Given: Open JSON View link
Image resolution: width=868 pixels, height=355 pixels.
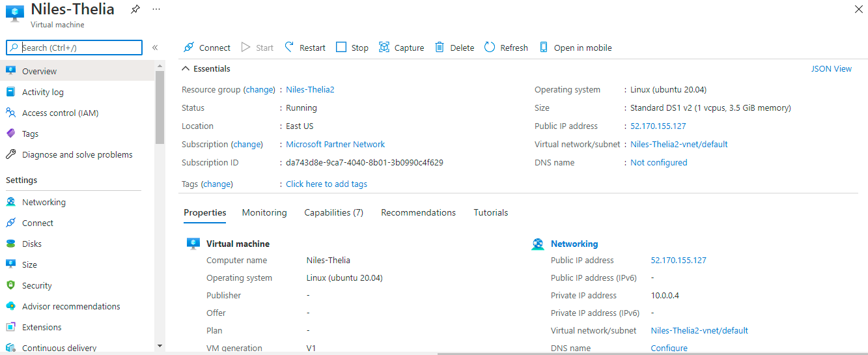Looking at the screenshot, I should pyautogui.click(x=831, y=68).
